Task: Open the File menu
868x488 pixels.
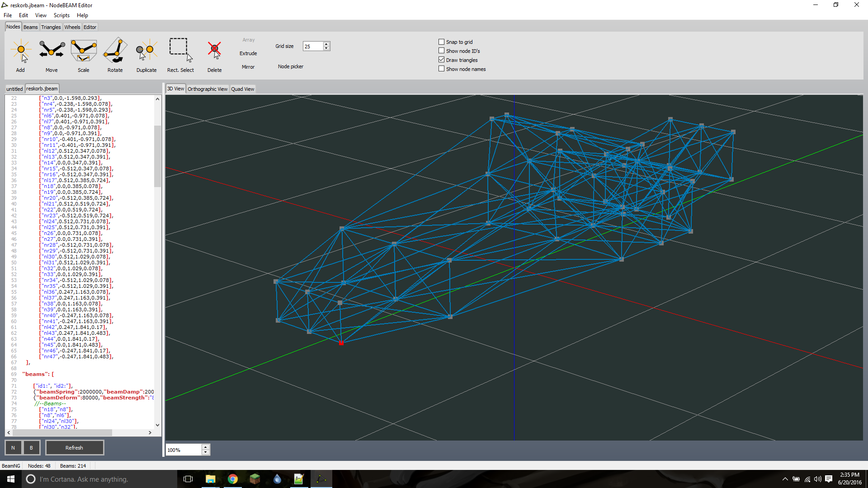Action: pyautogui.click(x=8, y=15)
